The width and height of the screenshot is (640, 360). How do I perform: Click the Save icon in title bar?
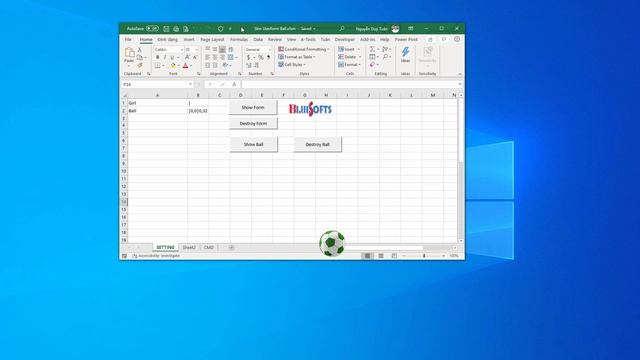coord(166,29)
